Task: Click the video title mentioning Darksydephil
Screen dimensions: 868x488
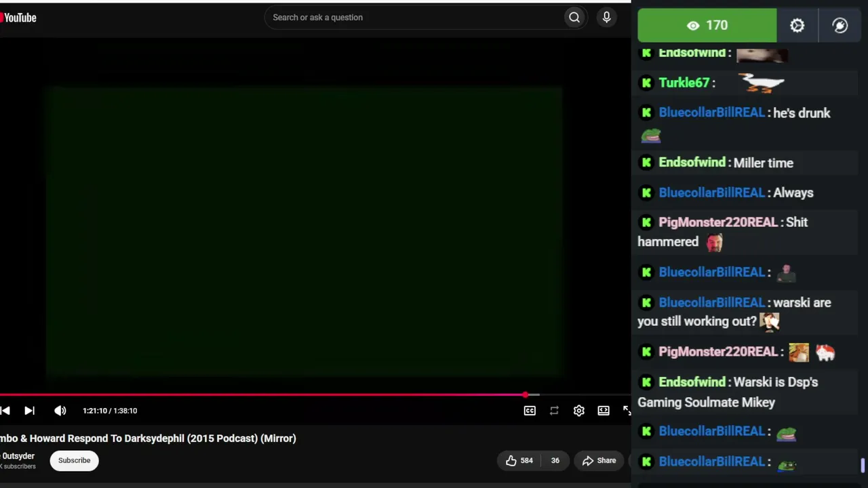Action: pyautogui.click(x=148, y=439)
